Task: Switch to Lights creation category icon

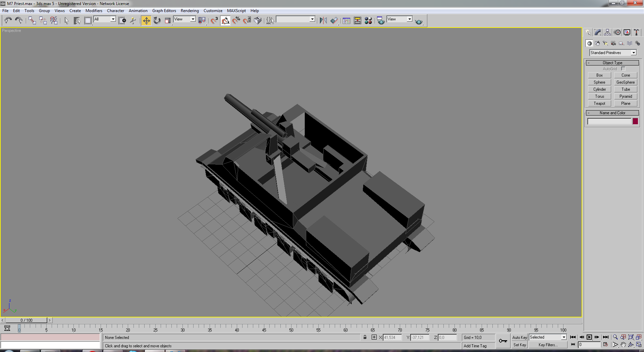Action: coord(605,43)
